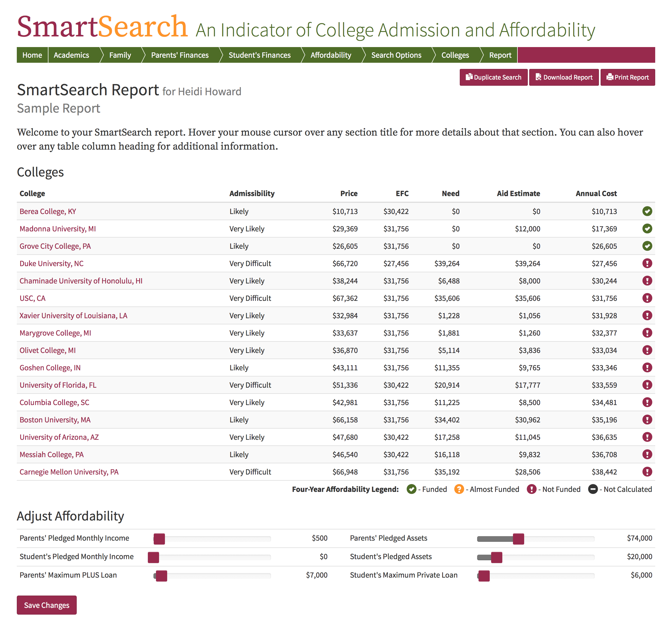The width and height of the screenshot is (672, 623).
Task: Click the not funded icon for Messiah College
Action: [647, 454]
